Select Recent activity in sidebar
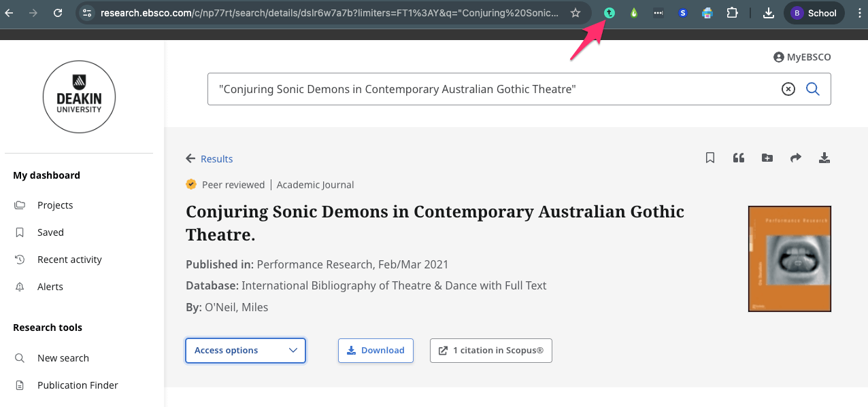Viewport: 868px width, 407px height. [69, 260]
